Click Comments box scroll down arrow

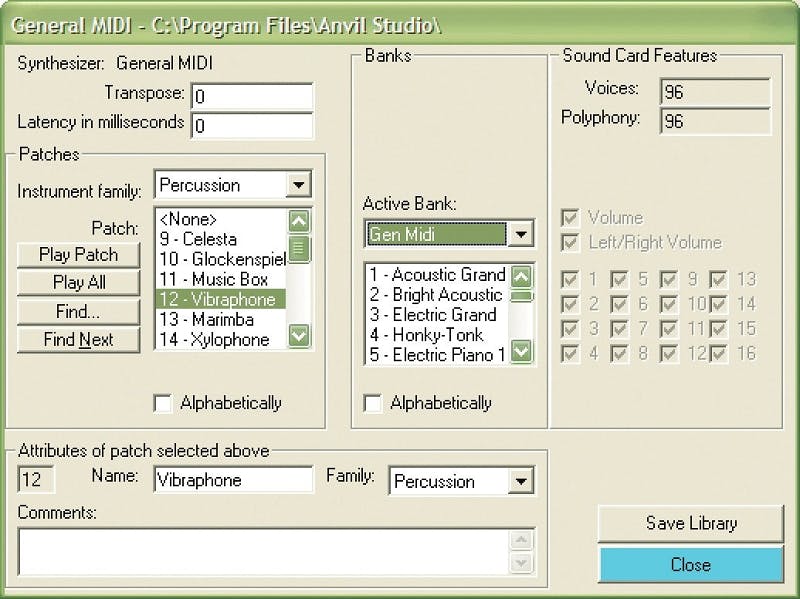click(x=521, y=563)
